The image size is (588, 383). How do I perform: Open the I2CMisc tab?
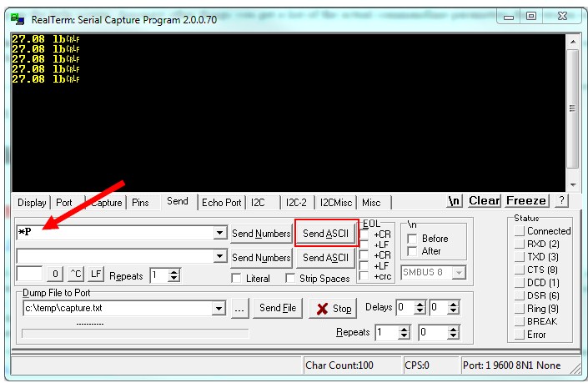tap(336, 203)
